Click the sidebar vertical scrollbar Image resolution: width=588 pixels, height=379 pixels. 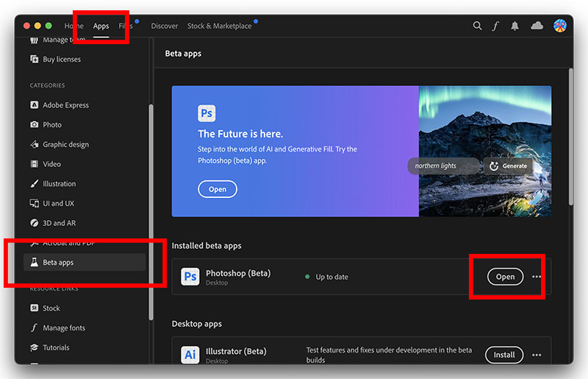click(x=151, y=212)
